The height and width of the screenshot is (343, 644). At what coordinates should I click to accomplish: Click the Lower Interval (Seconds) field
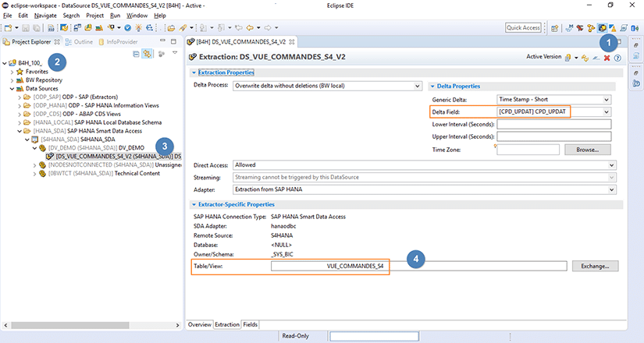point(553,124)
